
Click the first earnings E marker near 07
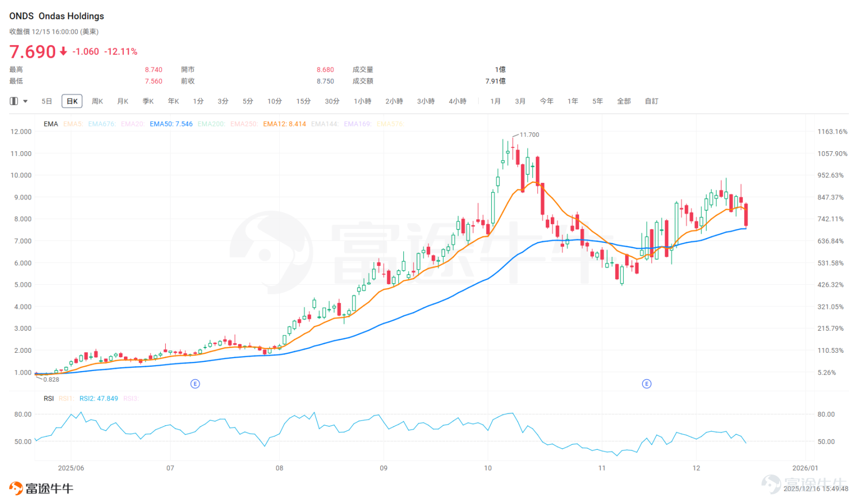[195, 383]
